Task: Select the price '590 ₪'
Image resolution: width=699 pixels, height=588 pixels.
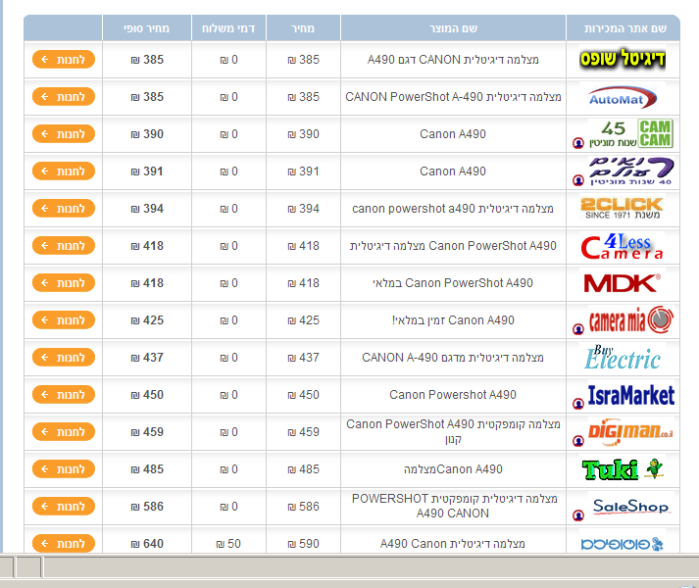Action: pyautogui.click(x=304, y=544)
